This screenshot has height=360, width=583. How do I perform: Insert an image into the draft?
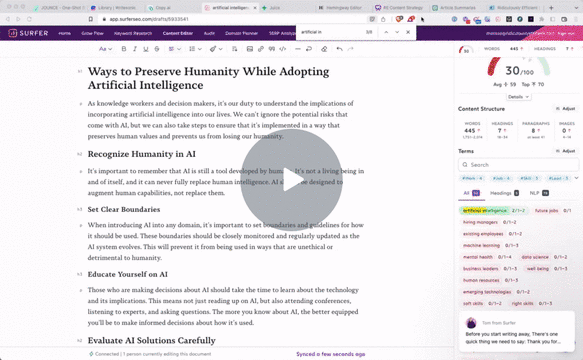click(x=250, y=49)
